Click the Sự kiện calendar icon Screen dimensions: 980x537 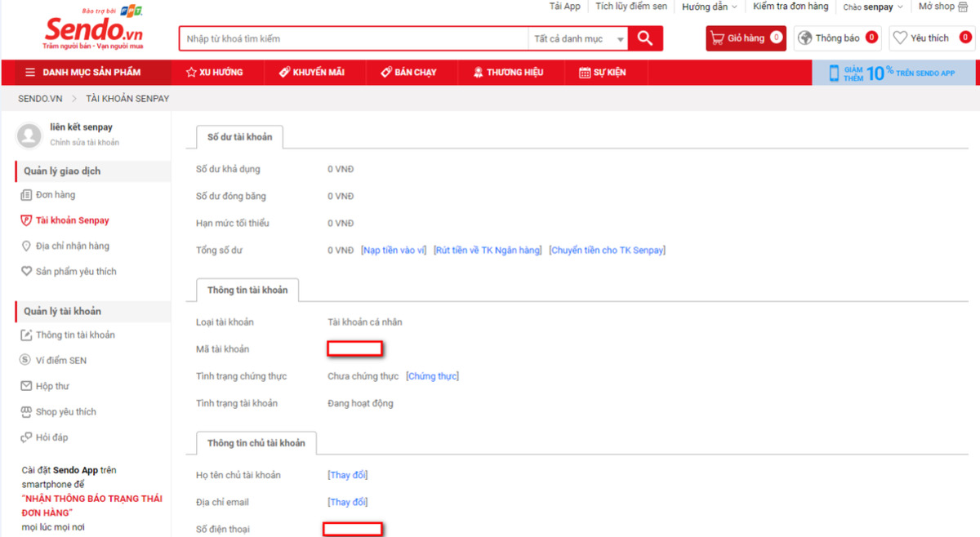(585, 73)
